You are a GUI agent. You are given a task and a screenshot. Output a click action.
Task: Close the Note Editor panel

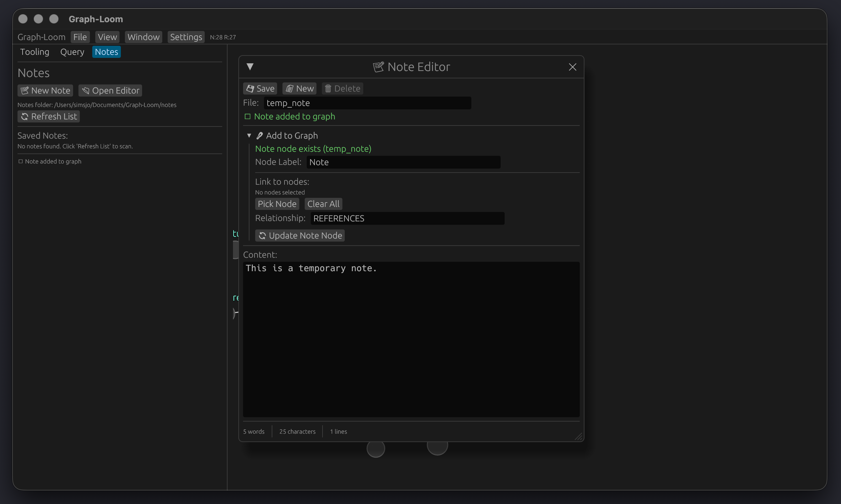[x=573, y=67]
